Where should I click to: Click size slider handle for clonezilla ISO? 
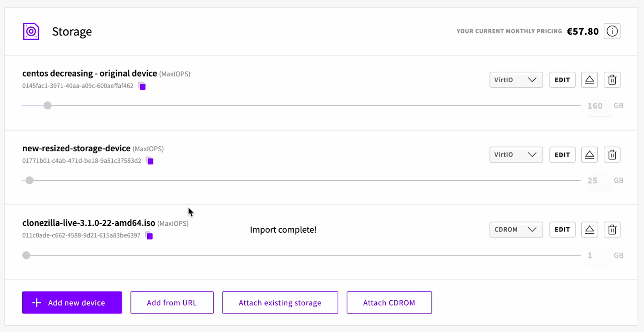(26, 255)
